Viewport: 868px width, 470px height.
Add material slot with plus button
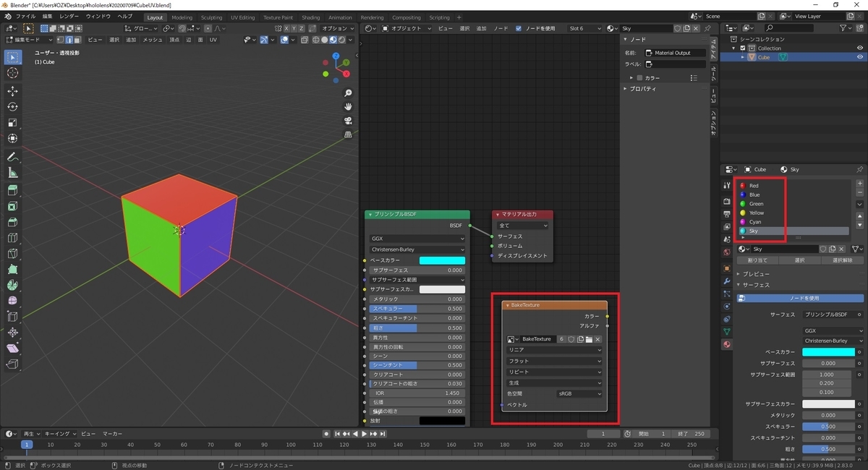(x=859, y=184)
